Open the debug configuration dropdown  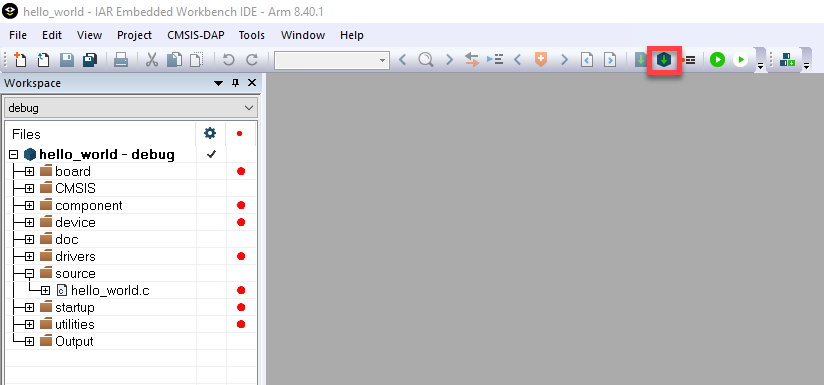point(131,108)
